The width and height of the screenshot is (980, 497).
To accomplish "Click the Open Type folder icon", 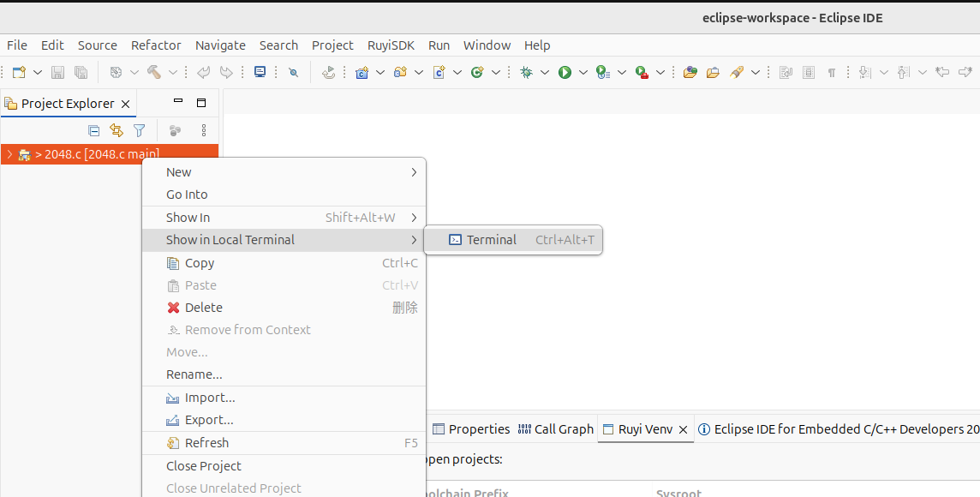I will coord(690,73).
